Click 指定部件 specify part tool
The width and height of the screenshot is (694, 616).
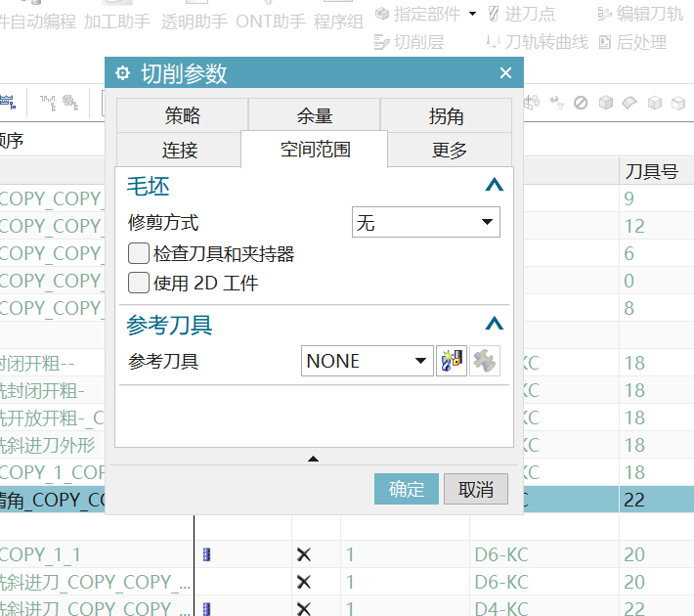pos(417,14)
